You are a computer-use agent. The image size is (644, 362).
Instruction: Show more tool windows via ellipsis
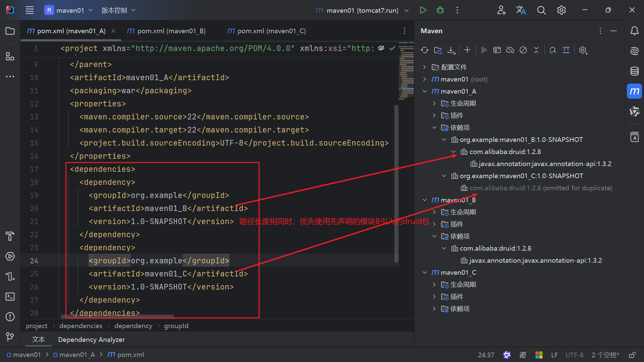pyautogui.click(x=10, y=76)
